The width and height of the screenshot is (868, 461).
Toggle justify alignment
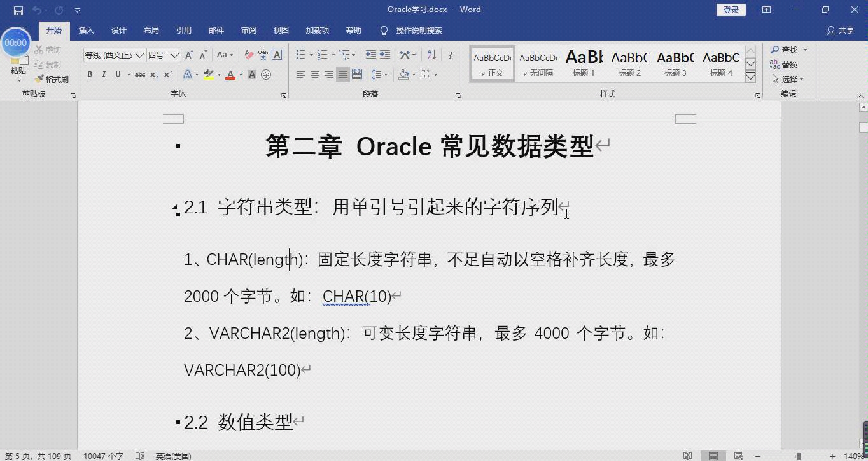(343, 74)
